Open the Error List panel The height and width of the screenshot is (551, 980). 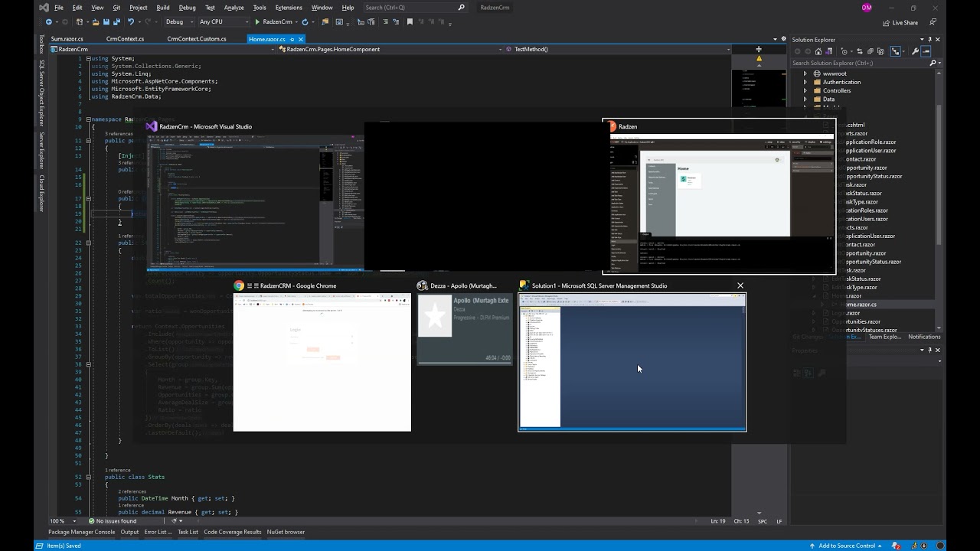coord(158,532)
